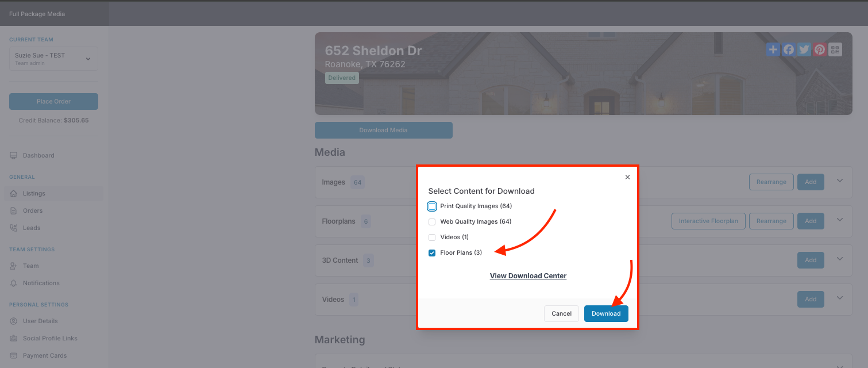Screen dimensions: 868x368
Task: Expand the Floorplans section chevron
Action: [x=840, y=220]
